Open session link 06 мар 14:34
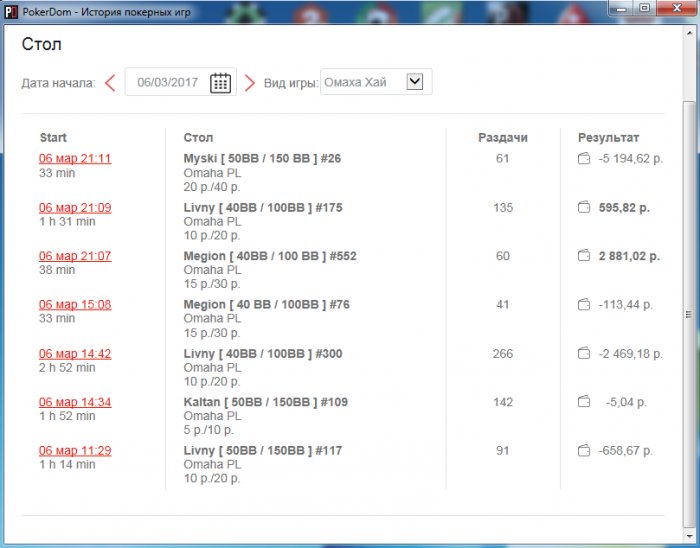Viewport: 700px width, 548px height. 75,402
